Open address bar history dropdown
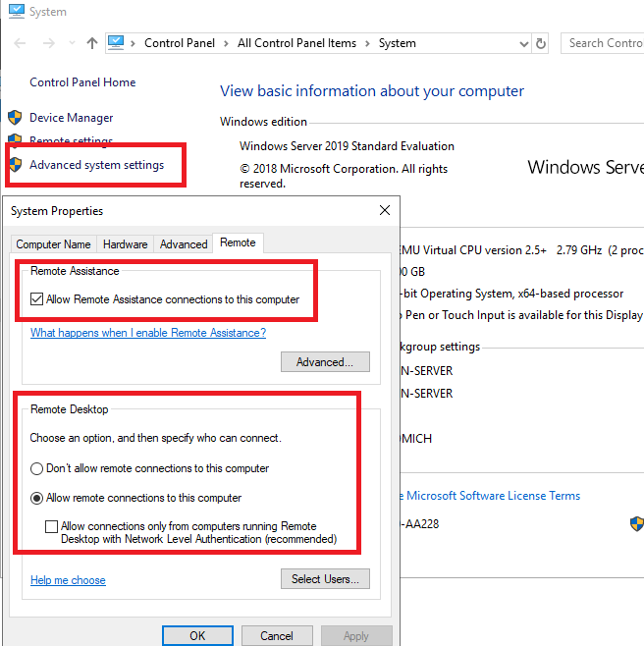 pyautogui.click(x=523, y=43)
